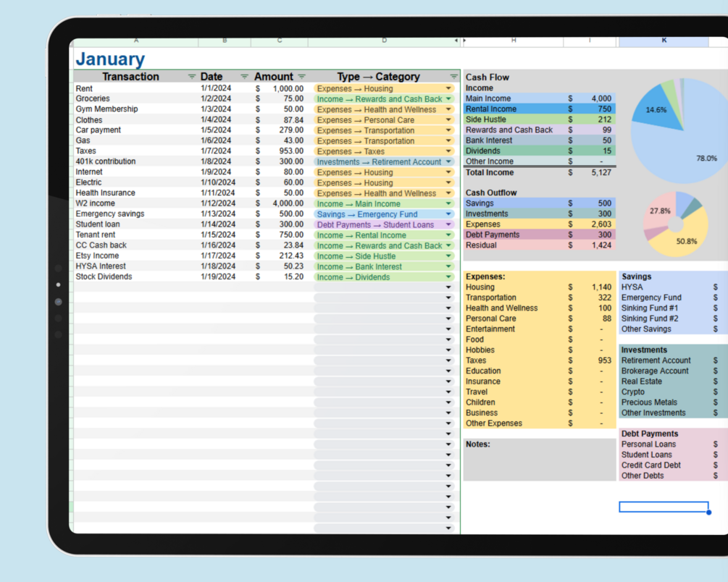This screenshot has height=582, width=728.
Task: Open category dropdown for the W2 income row
Action: click(448, 203)
